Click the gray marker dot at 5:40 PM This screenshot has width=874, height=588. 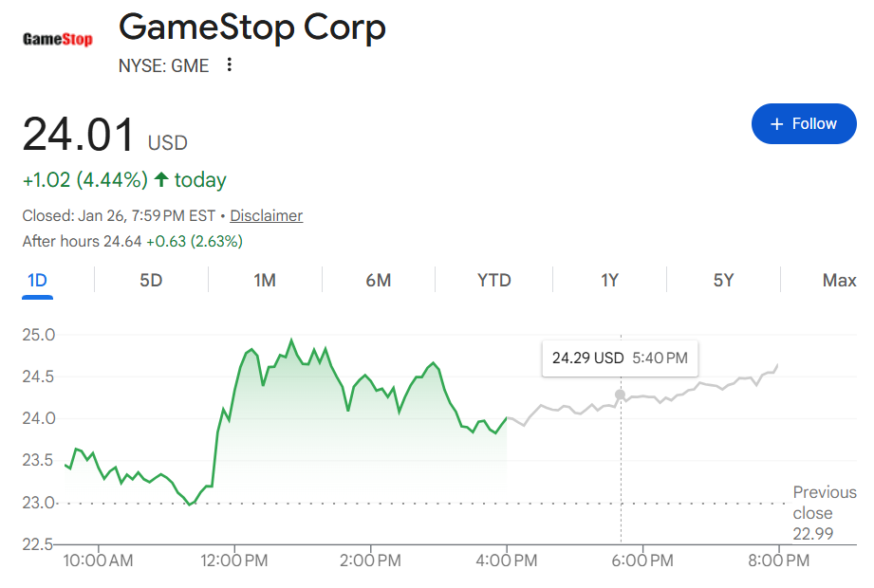pyautogui.click(x=621, y=395)
